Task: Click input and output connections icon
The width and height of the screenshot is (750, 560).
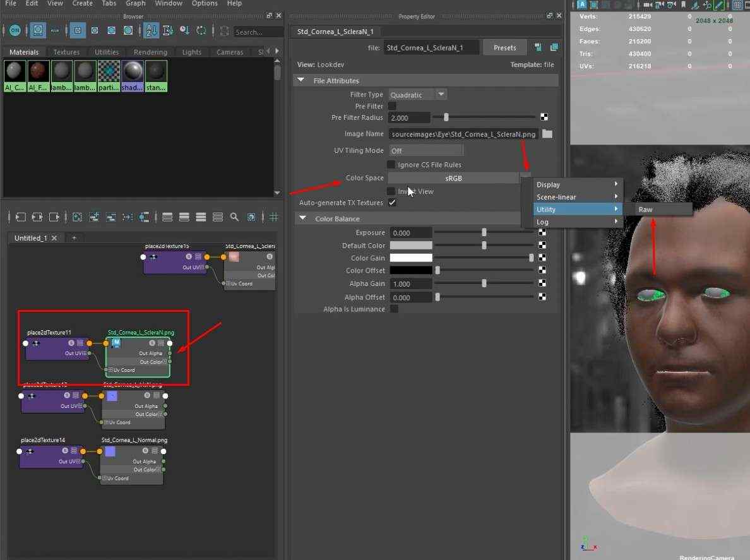Action: point(37,217)
